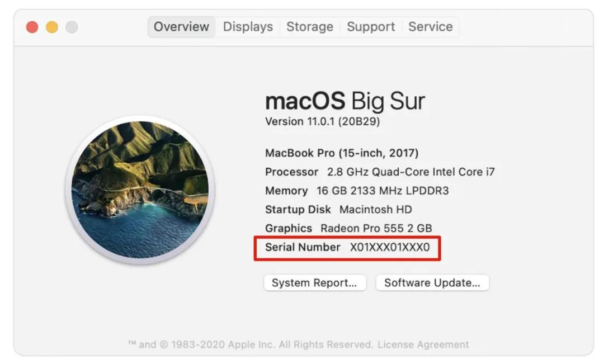This screenshot has height=364, width=604.
Task: Switch to the Overview tab
Action: click(x=181, y=27)
